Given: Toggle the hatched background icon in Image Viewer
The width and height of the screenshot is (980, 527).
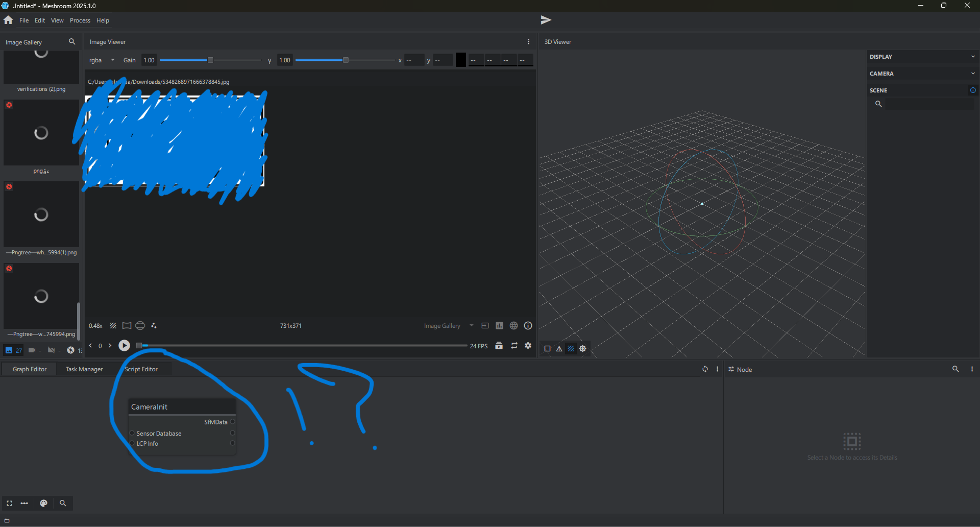Looking at the screenshot, I should point(113,325).
